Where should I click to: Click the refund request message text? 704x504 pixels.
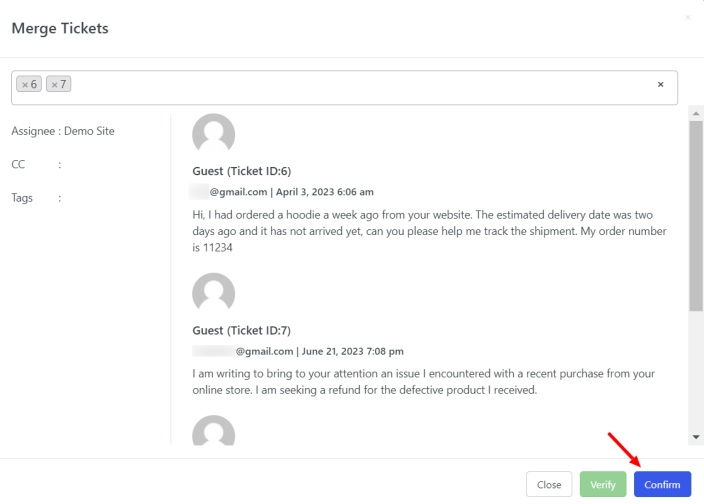point(424,382)
